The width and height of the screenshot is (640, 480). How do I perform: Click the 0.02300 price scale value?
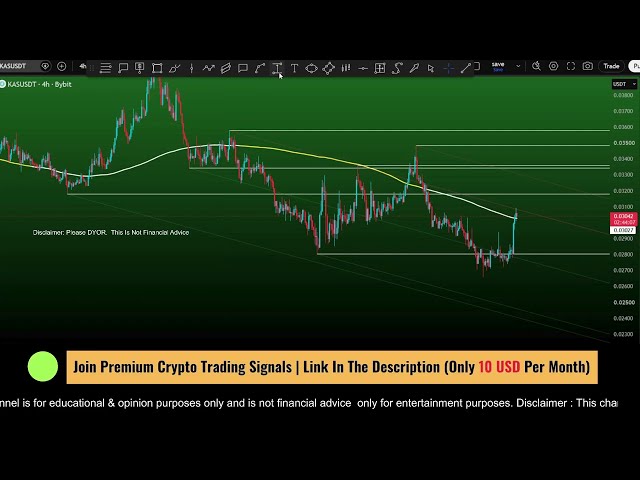click(x=624, y=334)
